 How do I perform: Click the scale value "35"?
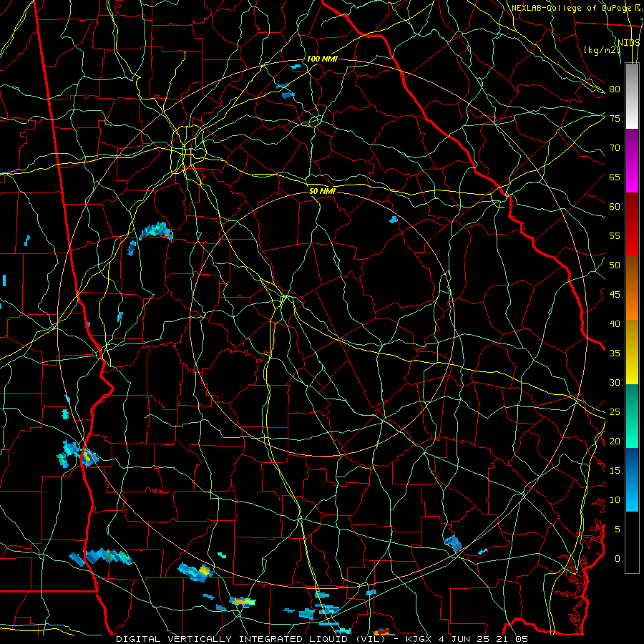tap(615, 353)
